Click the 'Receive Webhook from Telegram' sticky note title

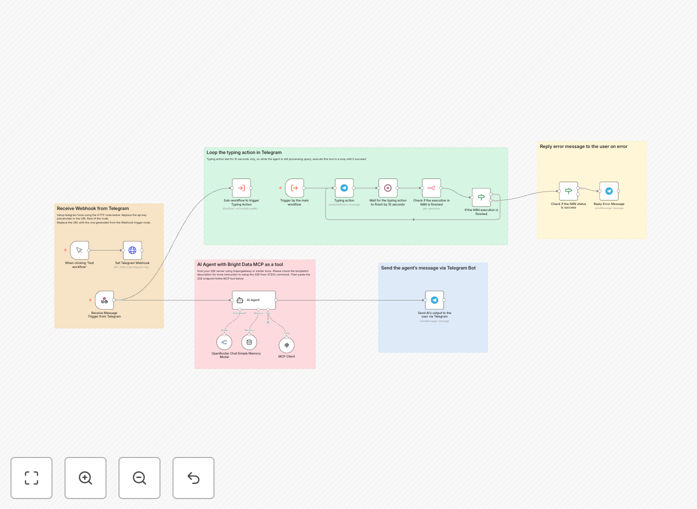pyautogui.click(x=93, y=208)
